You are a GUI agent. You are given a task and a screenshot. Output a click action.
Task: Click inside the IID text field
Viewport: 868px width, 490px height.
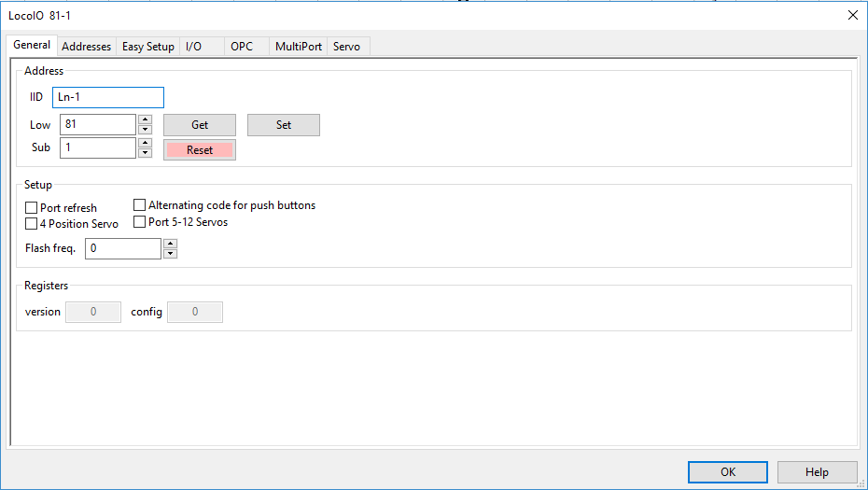(107, 97)
